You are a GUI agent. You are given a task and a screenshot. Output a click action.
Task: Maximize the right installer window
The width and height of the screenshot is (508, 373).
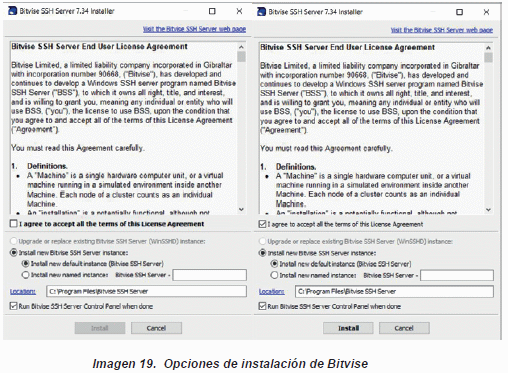[x=459, y=12]
